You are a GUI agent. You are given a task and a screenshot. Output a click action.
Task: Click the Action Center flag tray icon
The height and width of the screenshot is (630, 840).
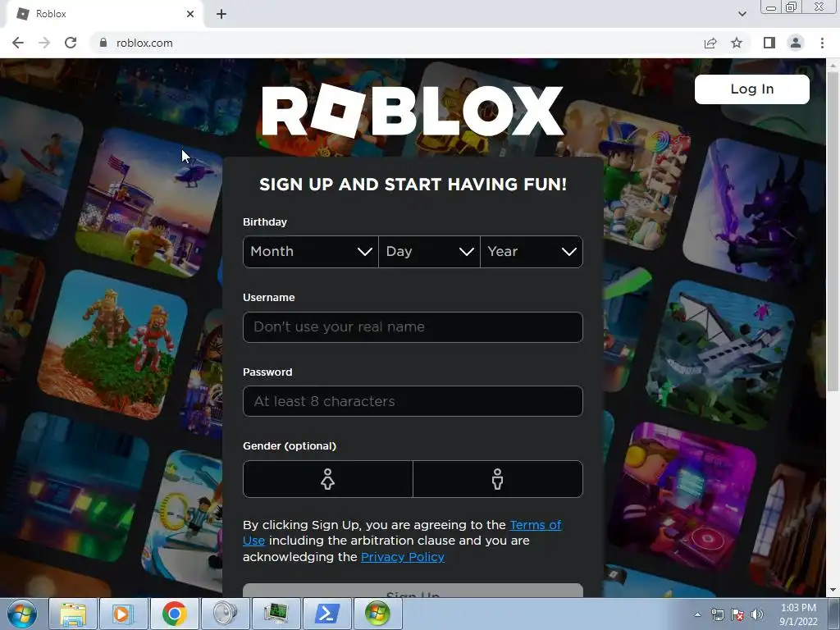tap(737, 614)
